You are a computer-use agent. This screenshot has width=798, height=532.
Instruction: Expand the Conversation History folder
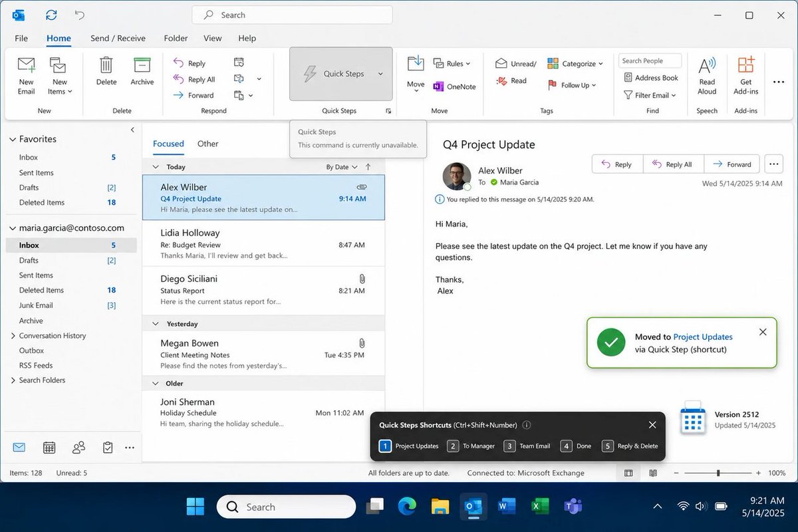coord(13,336)
